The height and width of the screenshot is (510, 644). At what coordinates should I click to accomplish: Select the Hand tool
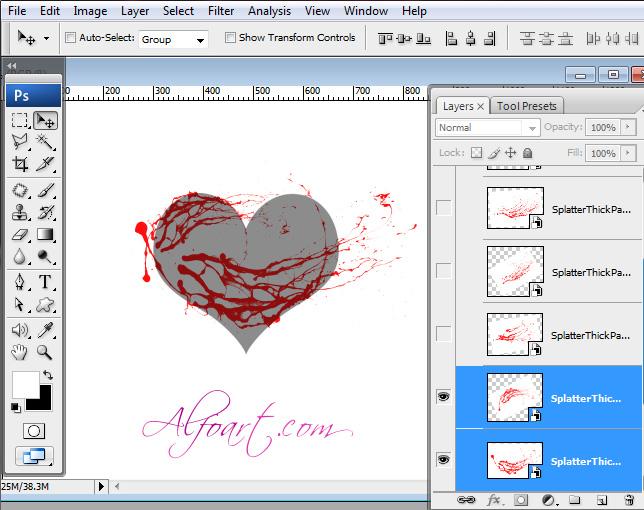pos(19,352)
